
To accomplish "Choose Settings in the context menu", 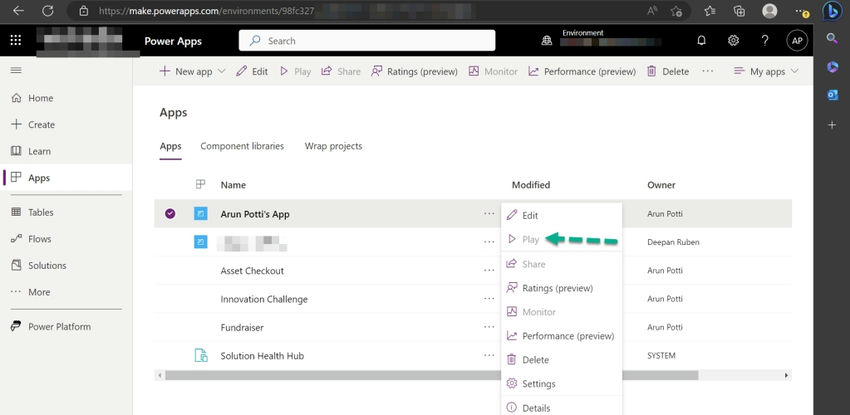I will point(538,384).
